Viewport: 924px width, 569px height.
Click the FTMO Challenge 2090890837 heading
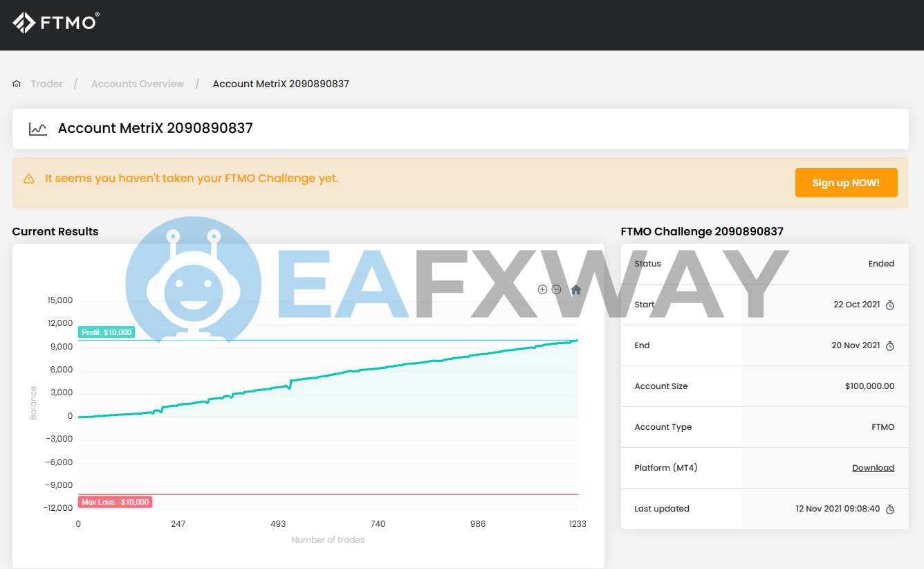click(702, 231)
